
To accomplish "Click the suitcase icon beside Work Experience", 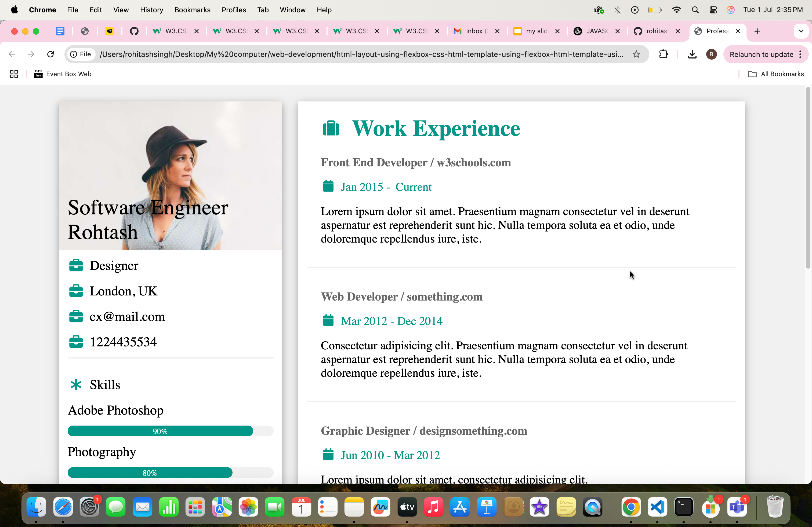I will tap(331, 128).
